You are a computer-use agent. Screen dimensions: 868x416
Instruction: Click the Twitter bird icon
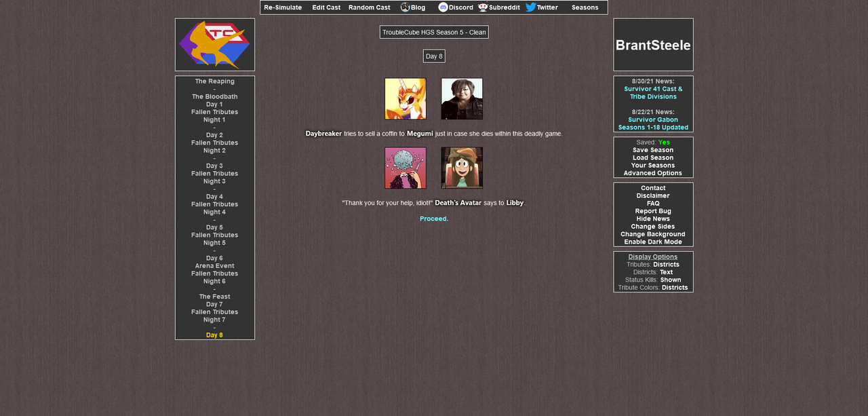(x=531, y=7)
